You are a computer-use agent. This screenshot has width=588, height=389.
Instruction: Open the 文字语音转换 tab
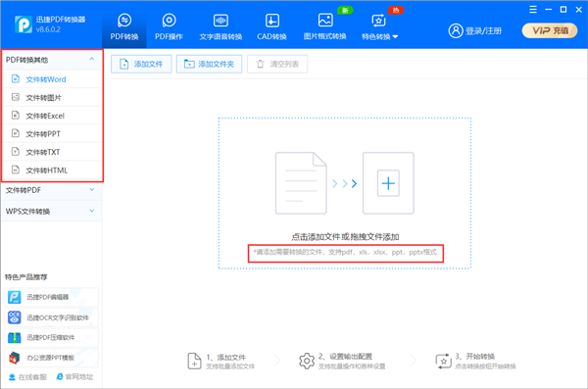point(220,26)
